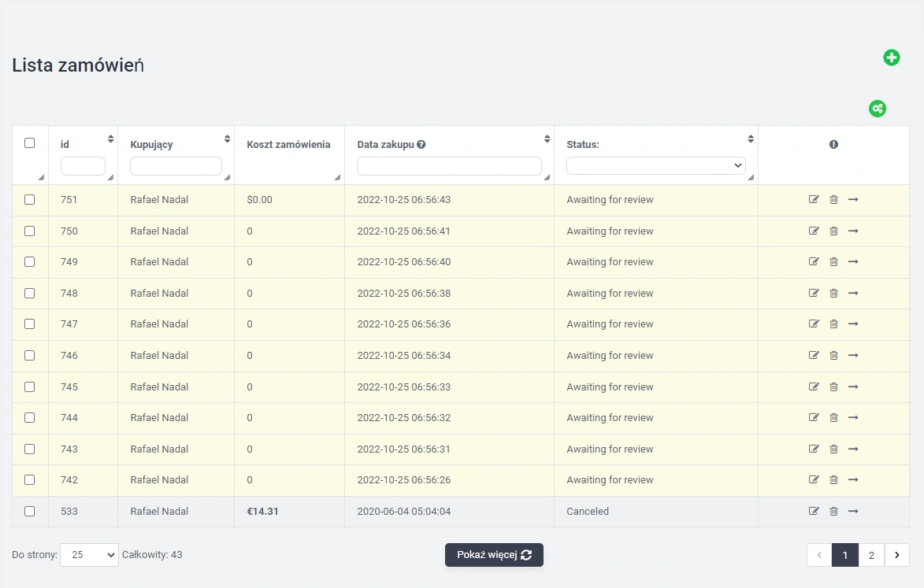The image size is (924, 588).
Task: Click help icon next to Data zakupu
Action: pos(421,145)
